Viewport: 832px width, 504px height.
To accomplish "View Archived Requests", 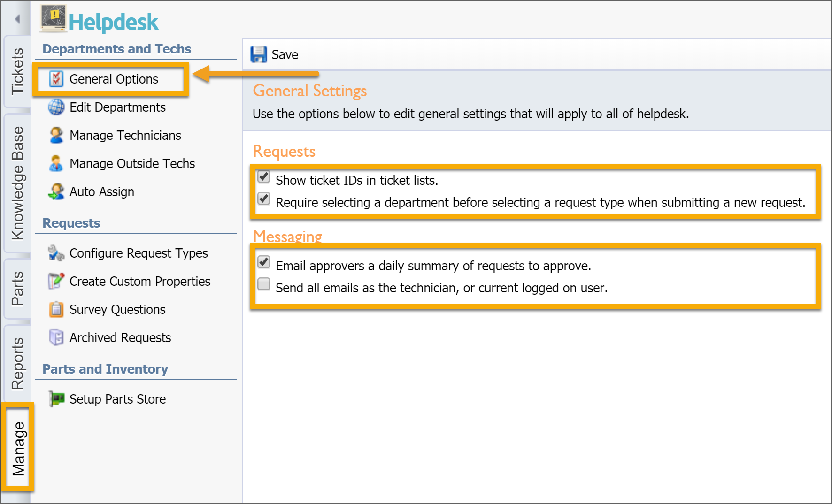I will click(x=120, y=338).
